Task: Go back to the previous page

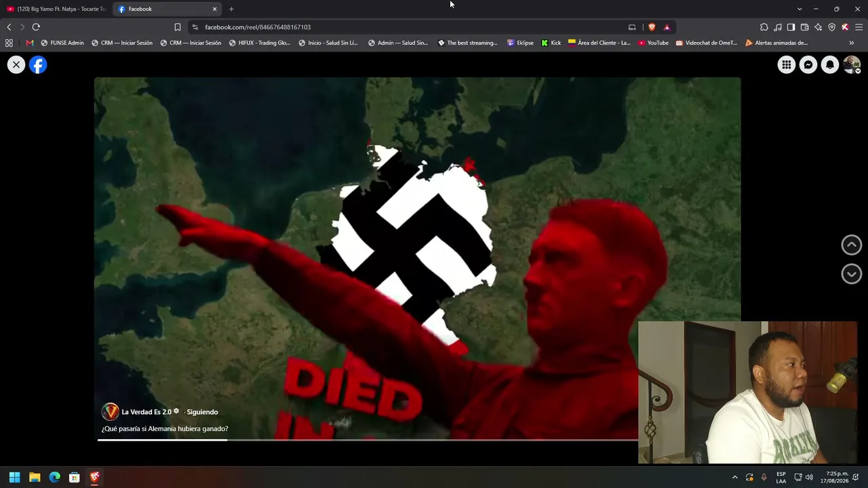Action: (x=9, y=27)
